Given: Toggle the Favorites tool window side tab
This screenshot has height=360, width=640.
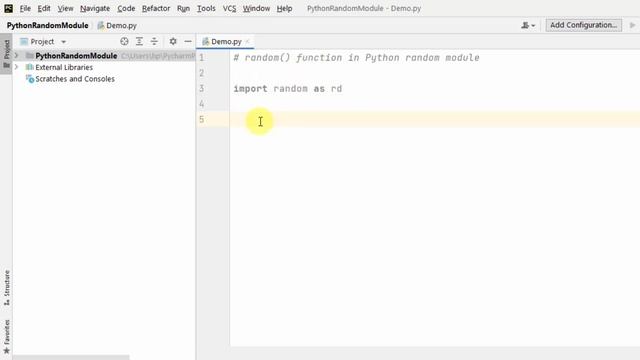Looking at the screenshot, I should pyautogui.click(x=7, y=337).
